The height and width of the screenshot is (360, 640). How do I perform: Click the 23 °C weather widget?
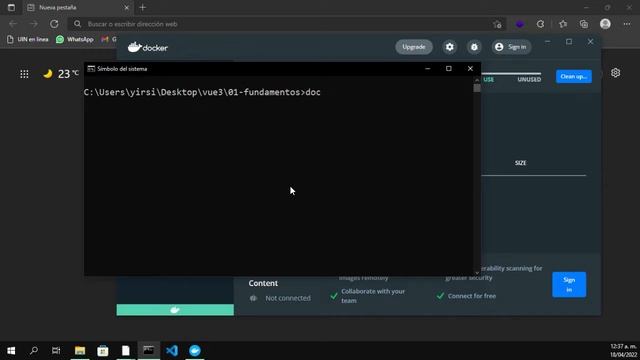tap(61, 73)
